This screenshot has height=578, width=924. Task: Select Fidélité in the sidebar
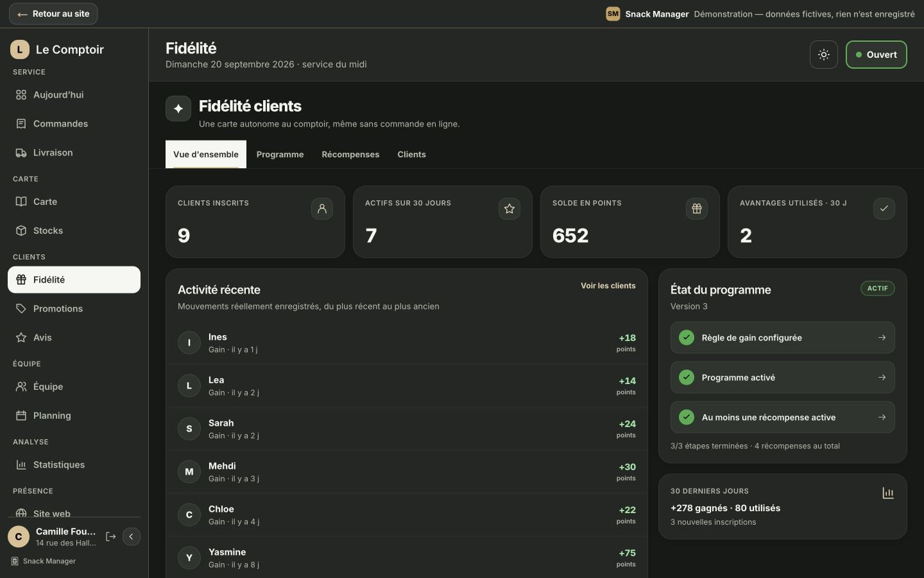(74, 279)
